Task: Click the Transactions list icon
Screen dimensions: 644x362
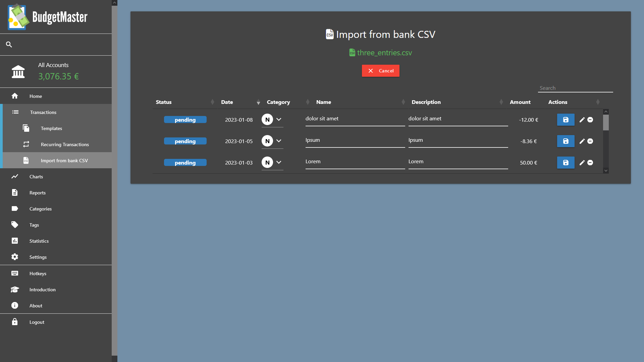Action: (15, 112)
